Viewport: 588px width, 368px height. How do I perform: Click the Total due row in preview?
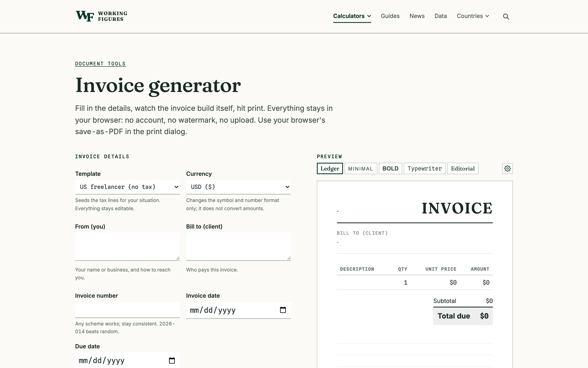[463, 316]
